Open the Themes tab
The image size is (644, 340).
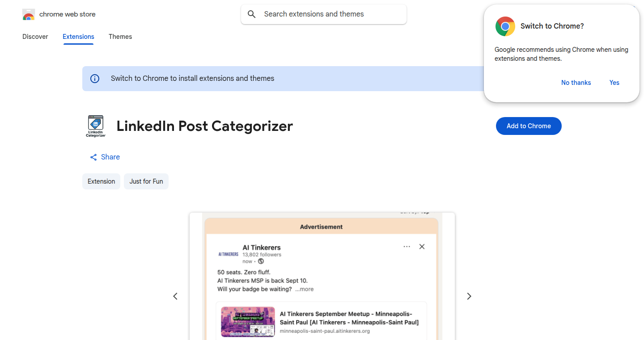(x=120, y=37)
